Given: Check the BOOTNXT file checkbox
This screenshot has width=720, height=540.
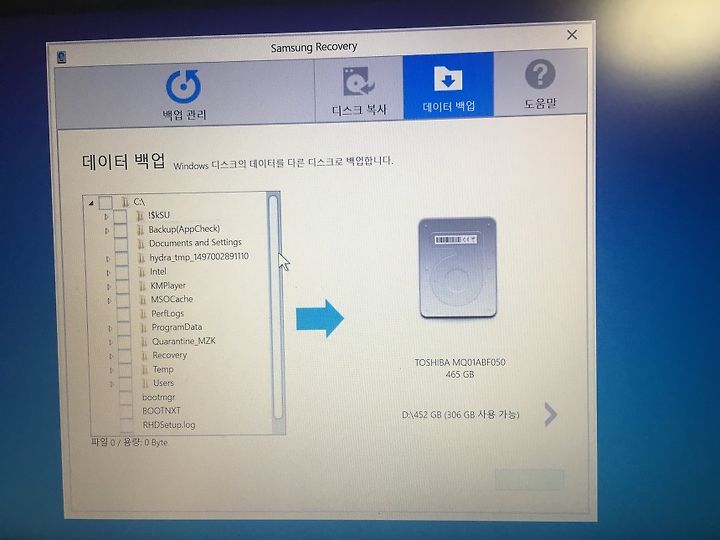Looking at the screenshot, I should 126,411.
